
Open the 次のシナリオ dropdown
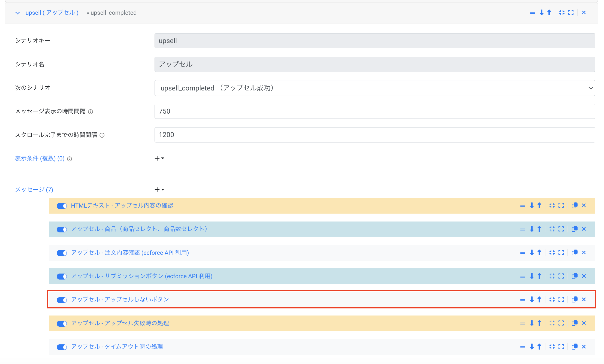point(375,88)
